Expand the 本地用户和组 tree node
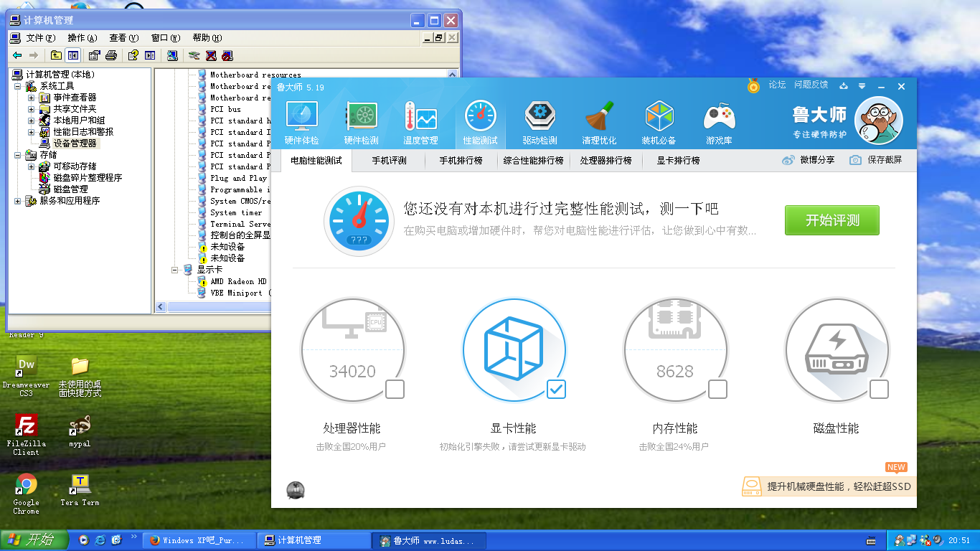Screen dimensions: 980x551 tap(31, 121)
